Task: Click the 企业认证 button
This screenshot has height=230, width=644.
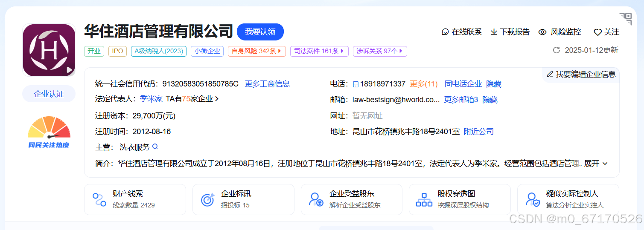Action: (x=49, y=94)
